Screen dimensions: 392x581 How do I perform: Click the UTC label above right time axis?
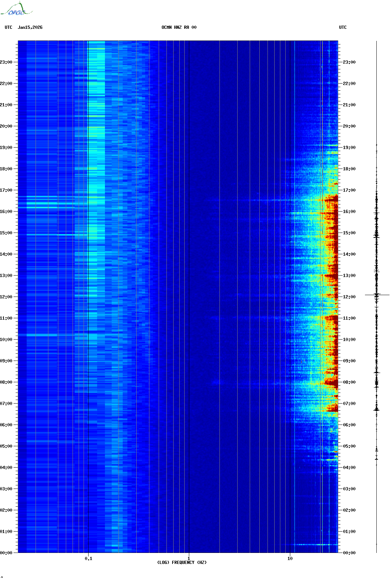point(343,27)
